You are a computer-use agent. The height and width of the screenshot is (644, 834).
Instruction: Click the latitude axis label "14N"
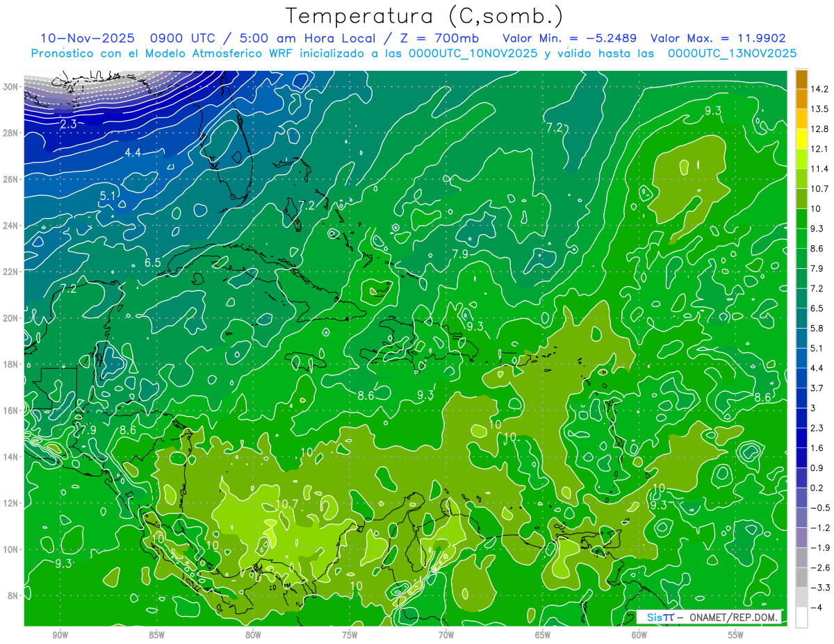pyautogui.click(x=11, y=457)
